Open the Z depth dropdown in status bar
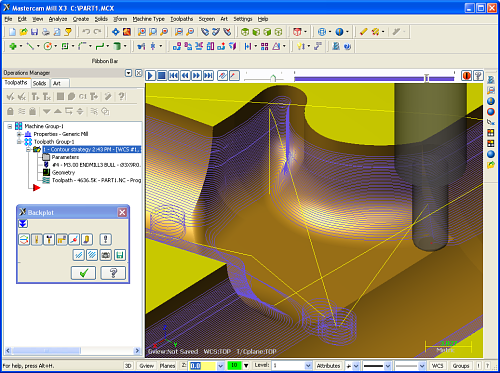This screenshot has width=500, height=373. pyautogui.click(x=220, y=366)
